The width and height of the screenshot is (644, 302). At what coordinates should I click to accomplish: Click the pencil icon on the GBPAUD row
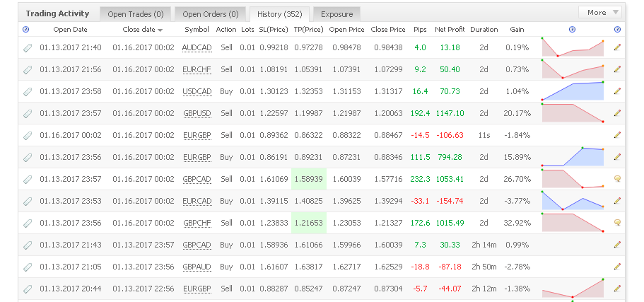pyautogui.click(x=617, y=267)
